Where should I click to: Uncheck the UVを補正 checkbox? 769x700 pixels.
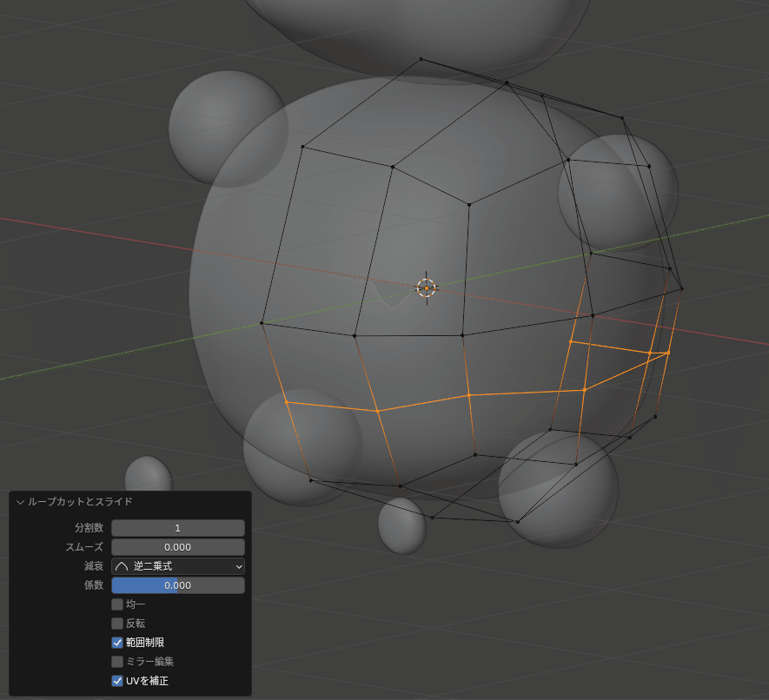point(117,681)
